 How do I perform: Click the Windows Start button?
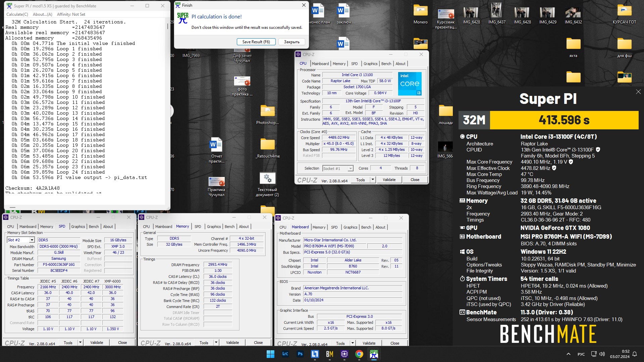(x=270, y=354)
